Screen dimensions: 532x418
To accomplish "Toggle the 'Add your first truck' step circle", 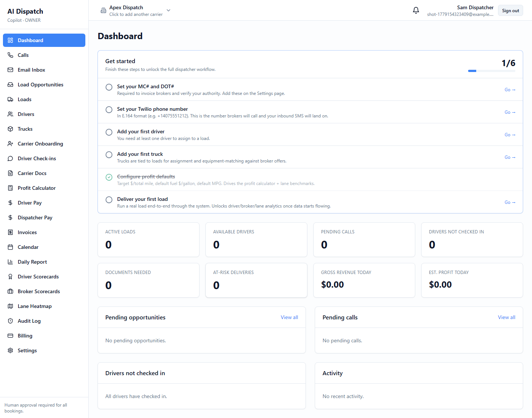I will tap(109, 155).
